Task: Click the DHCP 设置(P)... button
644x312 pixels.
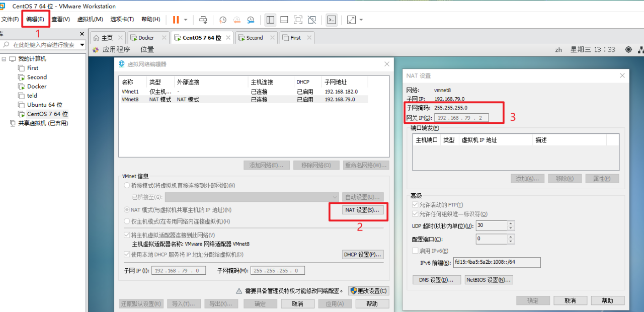Action: point(363,255)
